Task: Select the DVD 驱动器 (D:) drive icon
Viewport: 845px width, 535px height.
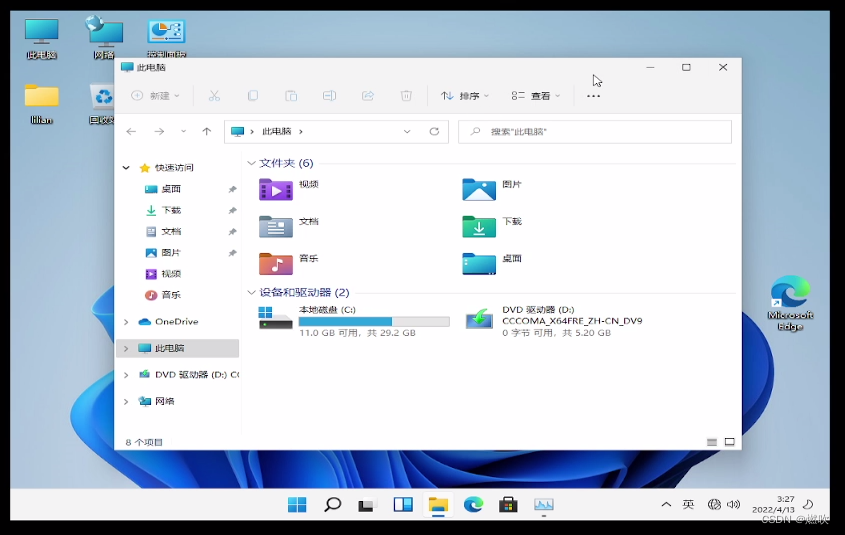Action: [x=479, y=319]
